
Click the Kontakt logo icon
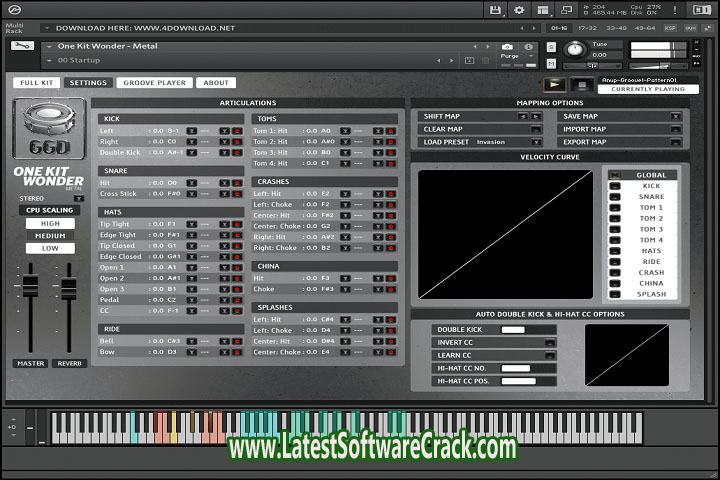coord(14,9)
